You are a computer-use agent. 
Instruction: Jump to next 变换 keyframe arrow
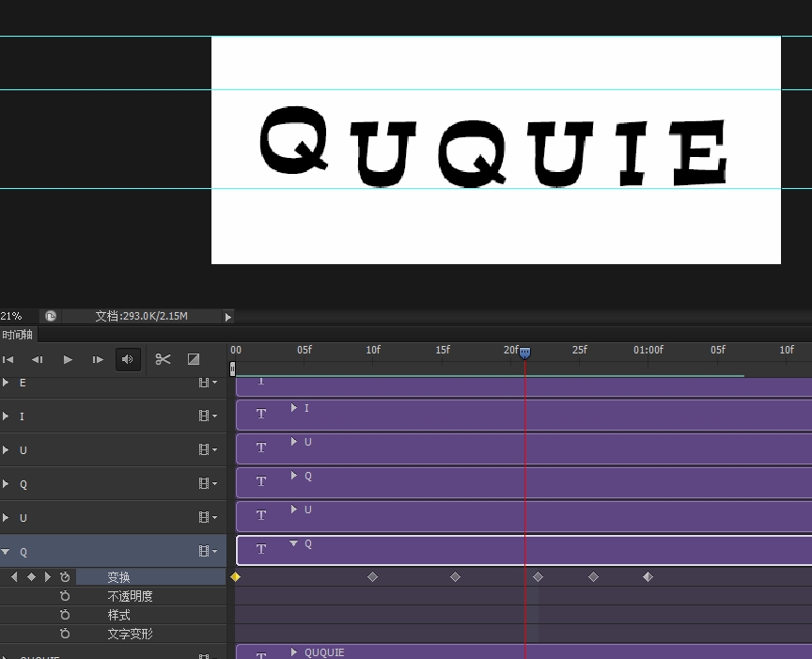coord(48,577)
